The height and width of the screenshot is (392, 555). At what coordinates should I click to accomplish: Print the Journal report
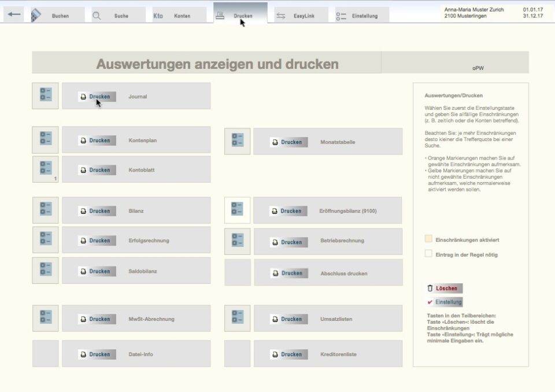[97, 97]
